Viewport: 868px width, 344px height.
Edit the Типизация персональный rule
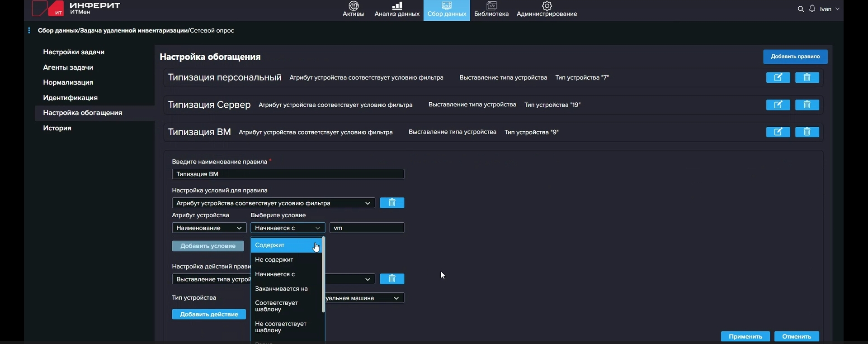(778, 78)
